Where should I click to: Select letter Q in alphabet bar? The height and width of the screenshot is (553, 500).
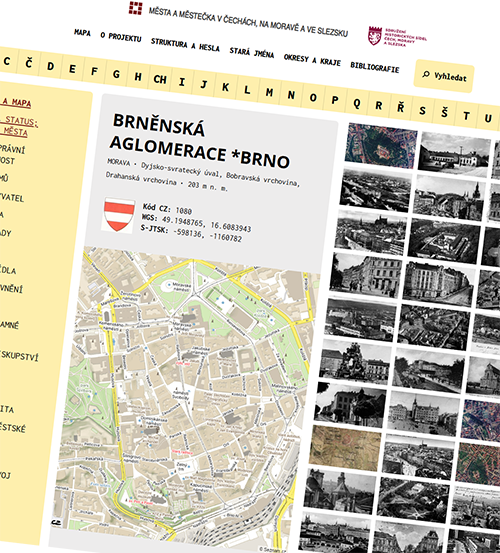click(x=356, y=103)
